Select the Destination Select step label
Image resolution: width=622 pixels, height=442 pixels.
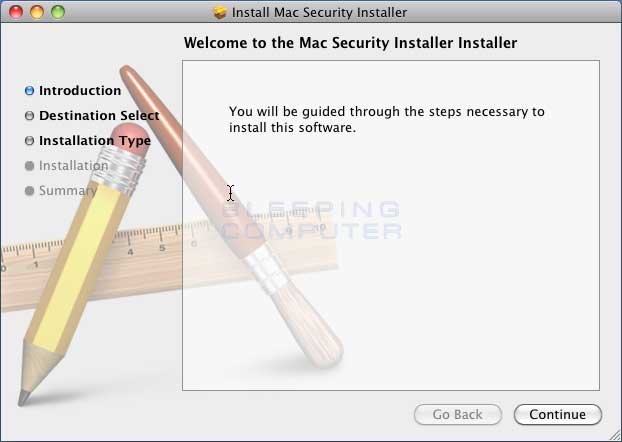(x=99, y=115)
